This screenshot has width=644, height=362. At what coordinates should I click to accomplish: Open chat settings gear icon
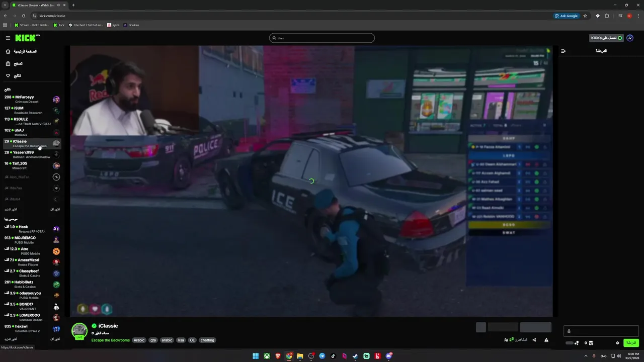618,343
